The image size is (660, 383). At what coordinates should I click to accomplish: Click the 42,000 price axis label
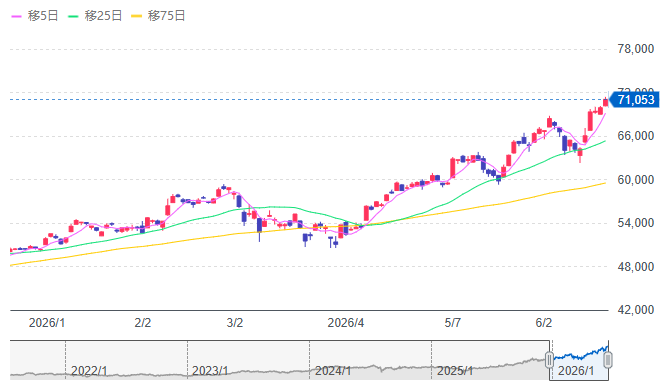(x=636, y=310)
